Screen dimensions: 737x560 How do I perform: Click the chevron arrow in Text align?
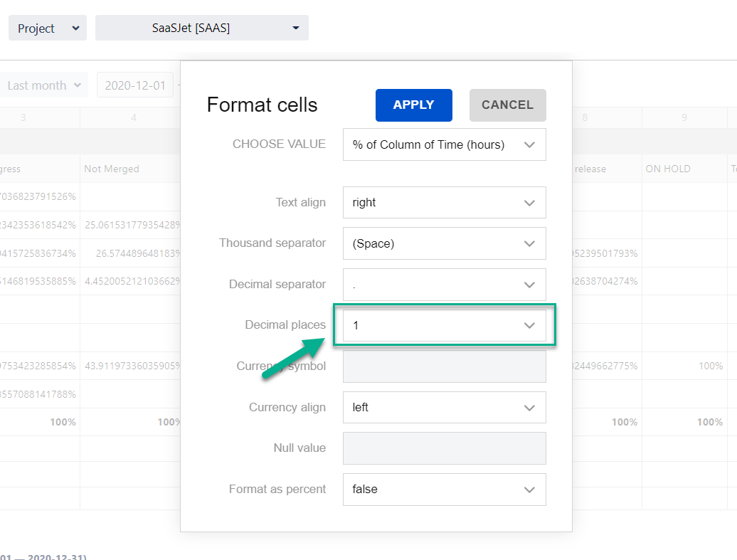pos(529,203)
